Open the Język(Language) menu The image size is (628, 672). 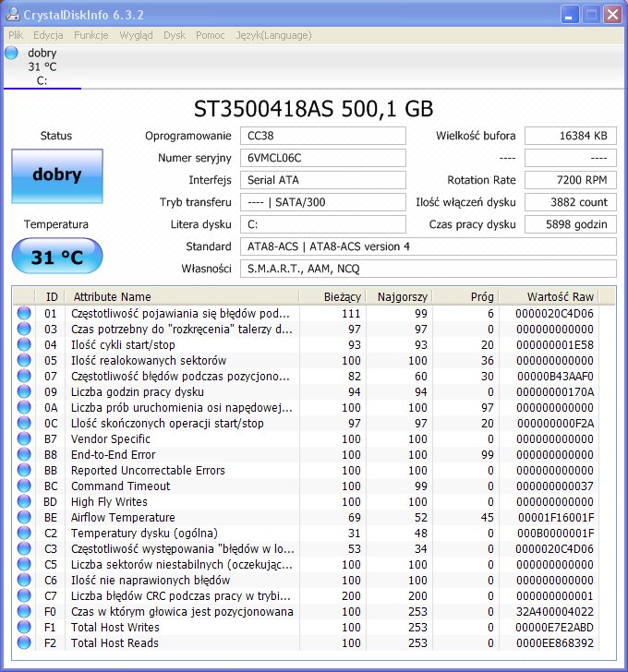[x=273, y=35]
